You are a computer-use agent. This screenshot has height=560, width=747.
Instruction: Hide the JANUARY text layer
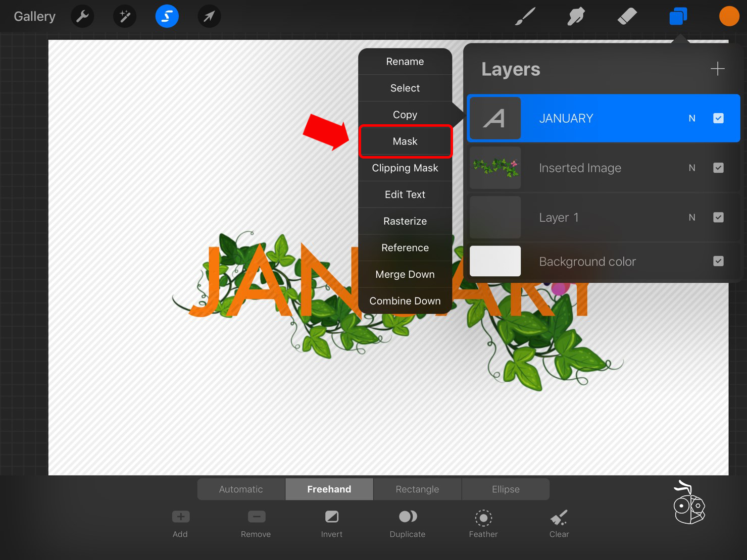718,118
